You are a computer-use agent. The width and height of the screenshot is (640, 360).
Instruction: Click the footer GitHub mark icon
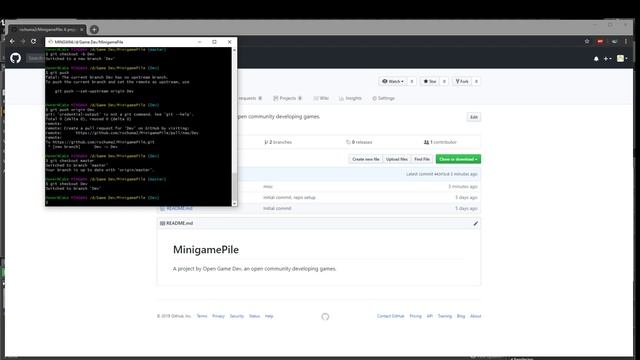(x=325, y=316)
